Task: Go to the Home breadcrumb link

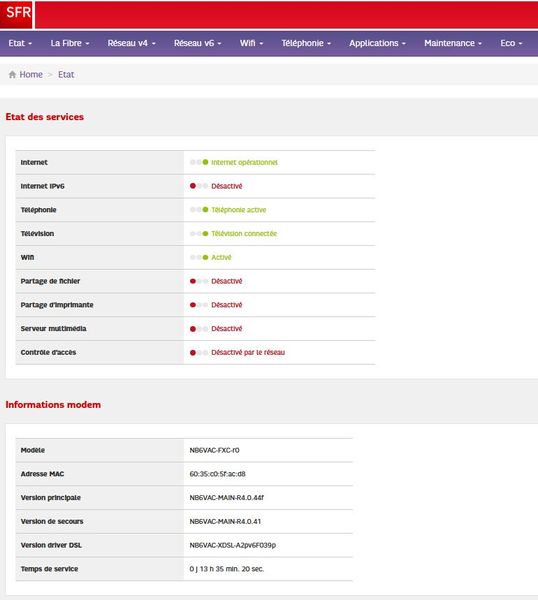Action: [31, 75]
